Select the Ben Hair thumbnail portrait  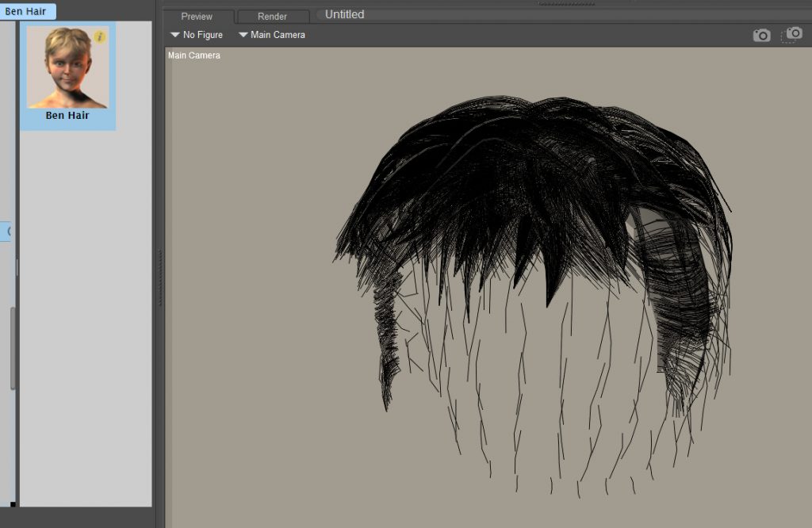67,67
